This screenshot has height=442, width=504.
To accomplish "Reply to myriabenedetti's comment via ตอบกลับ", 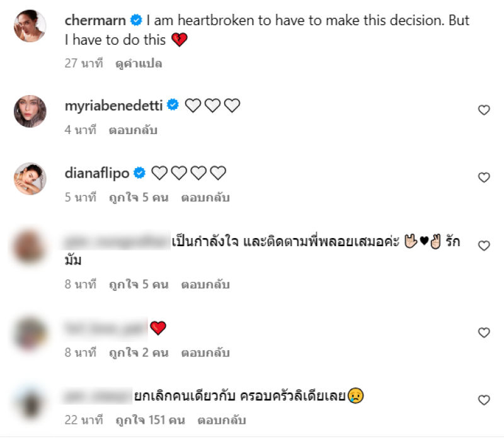I will tap(134, 130).
